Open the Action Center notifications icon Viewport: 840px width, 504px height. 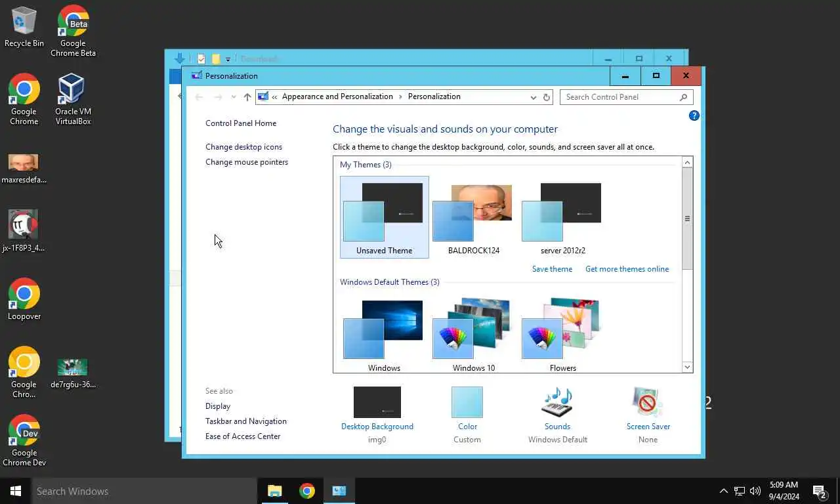(x=819, y=491)
